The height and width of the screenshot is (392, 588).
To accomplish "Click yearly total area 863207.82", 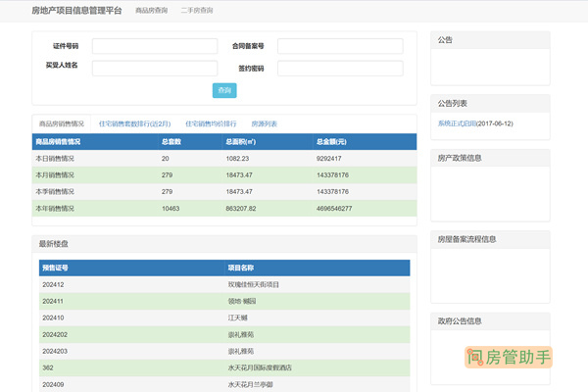I will pos(241,209).
